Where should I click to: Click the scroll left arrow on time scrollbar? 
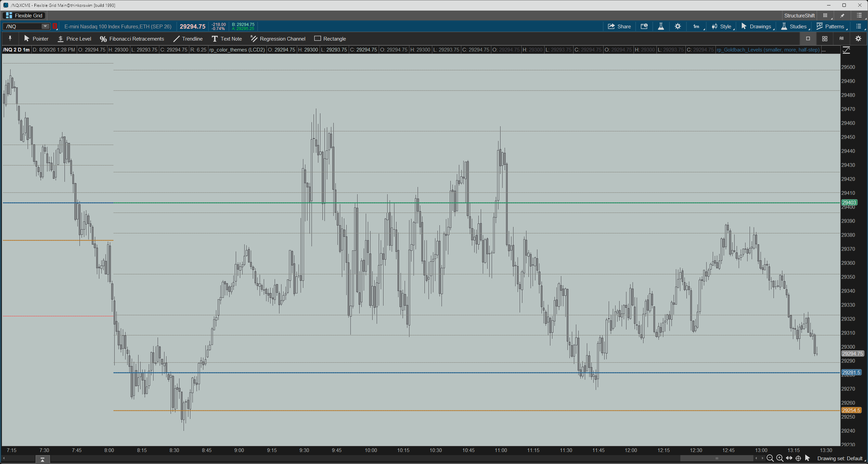coord(757,458)
